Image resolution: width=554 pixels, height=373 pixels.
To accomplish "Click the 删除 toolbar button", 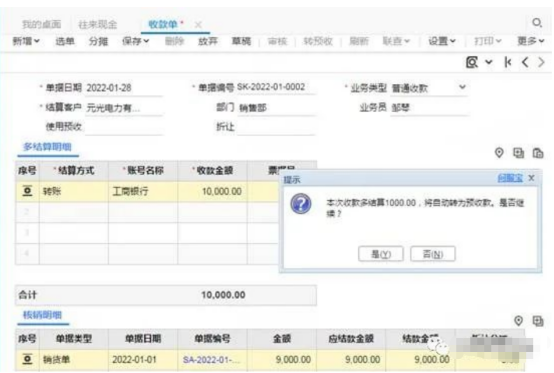I will (175, 41).
